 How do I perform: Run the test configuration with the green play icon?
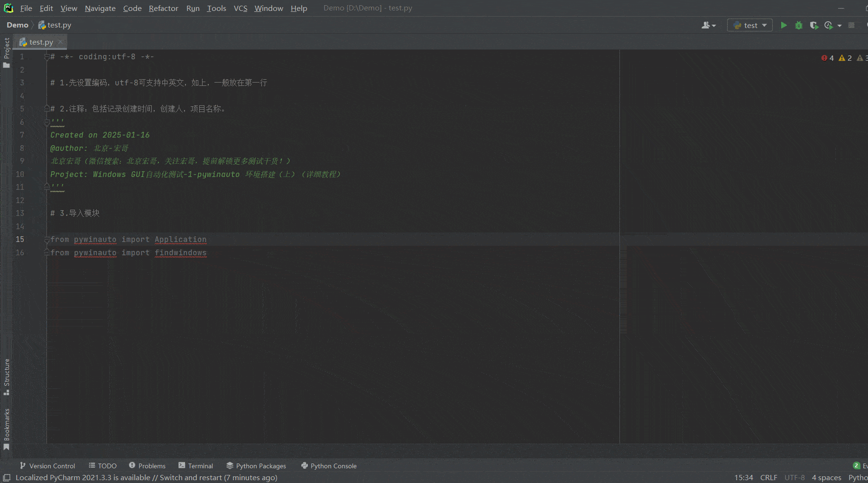tap(784, 25)
